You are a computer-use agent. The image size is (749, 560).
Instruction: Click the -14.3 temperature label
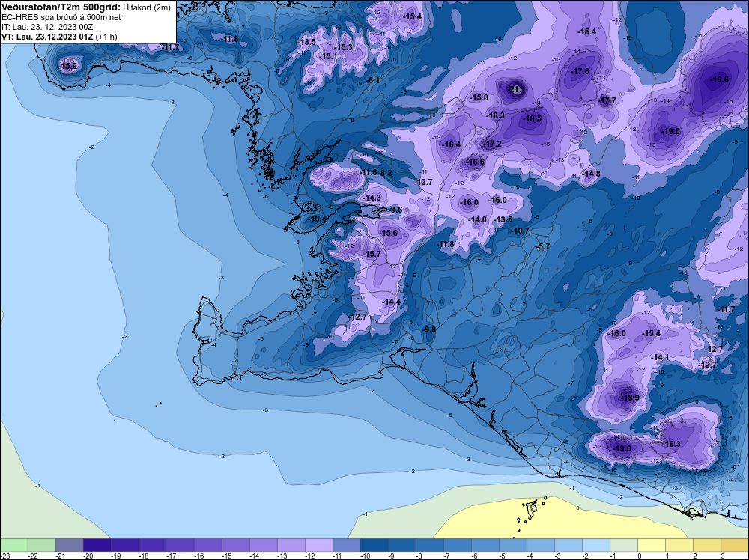[x=372, y=198]
